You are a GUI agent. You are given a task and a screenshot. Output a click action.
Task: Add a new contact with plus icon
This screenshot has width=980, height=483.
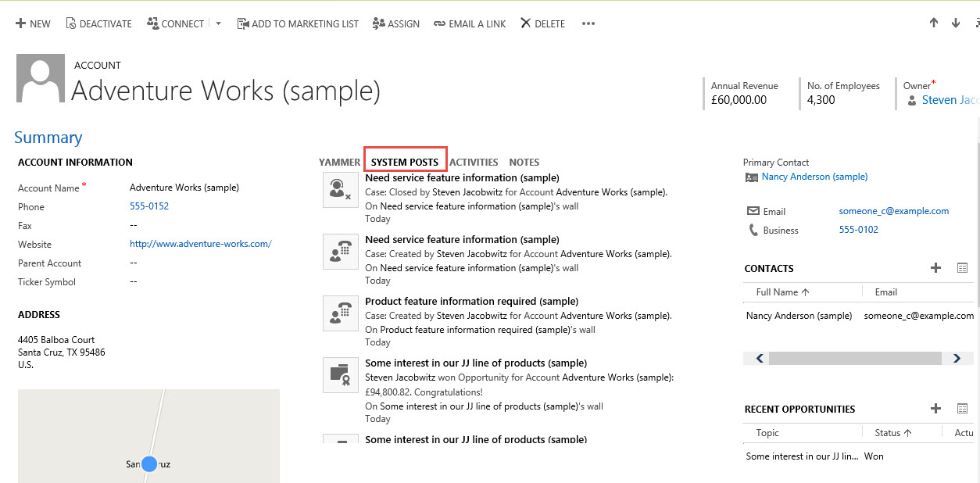(x=935, y=268)
